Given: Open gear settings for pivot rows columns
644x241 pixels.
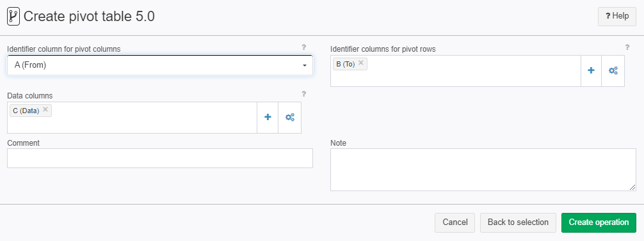Looking at the screenshot, I should coord(613,70).
